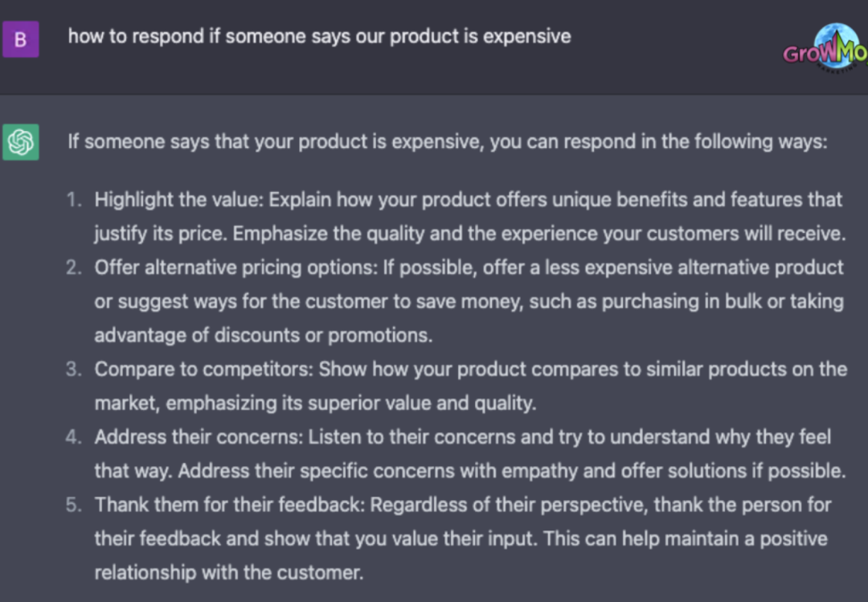Image resolution: width=868 pixels, height=602 pixels.
Task: Click the user prompt about expensive product
Action: (319, 36)
